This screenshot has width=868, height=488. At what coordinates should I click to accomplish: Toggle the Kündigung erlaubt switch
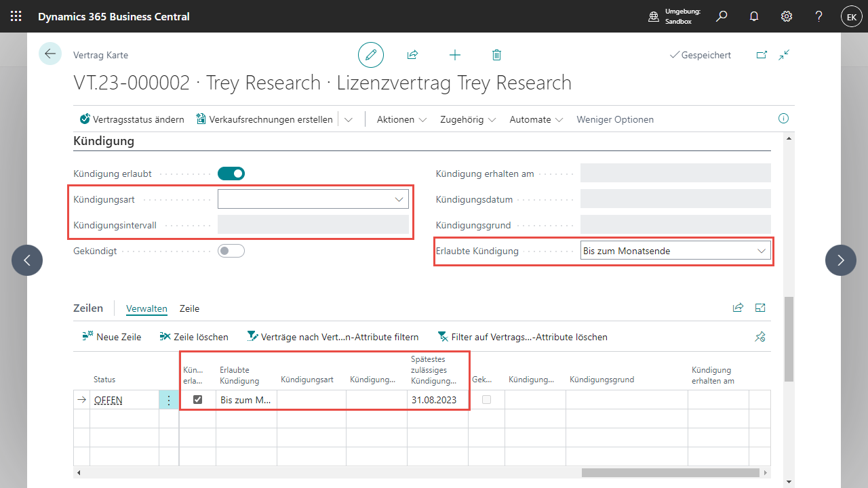(231, 174)
